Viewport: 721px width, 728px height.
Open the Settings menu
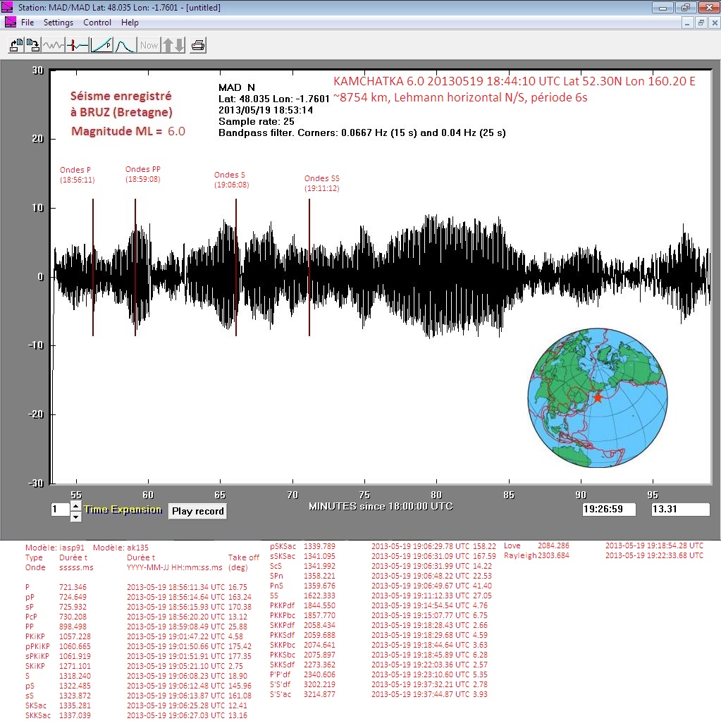coord(58,23)
